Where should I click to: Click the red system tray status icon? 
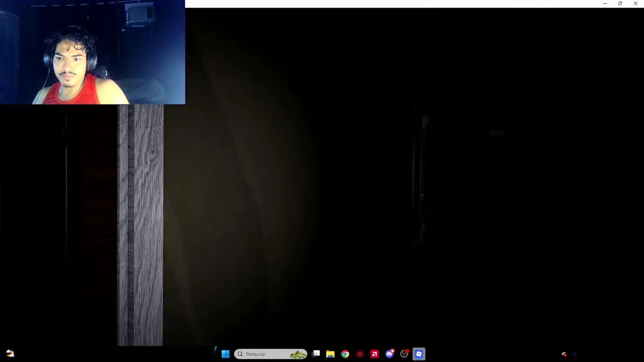[564, 354]
